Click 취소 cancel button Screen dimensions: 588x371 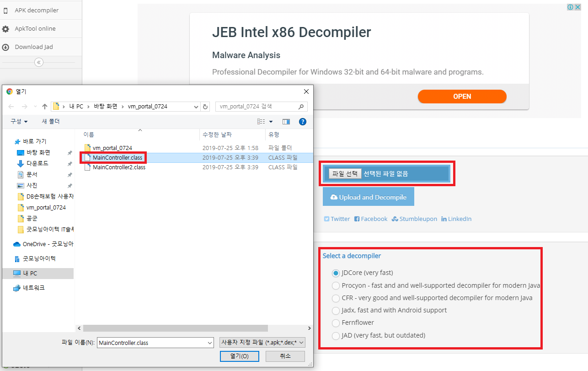coord(285,356)
